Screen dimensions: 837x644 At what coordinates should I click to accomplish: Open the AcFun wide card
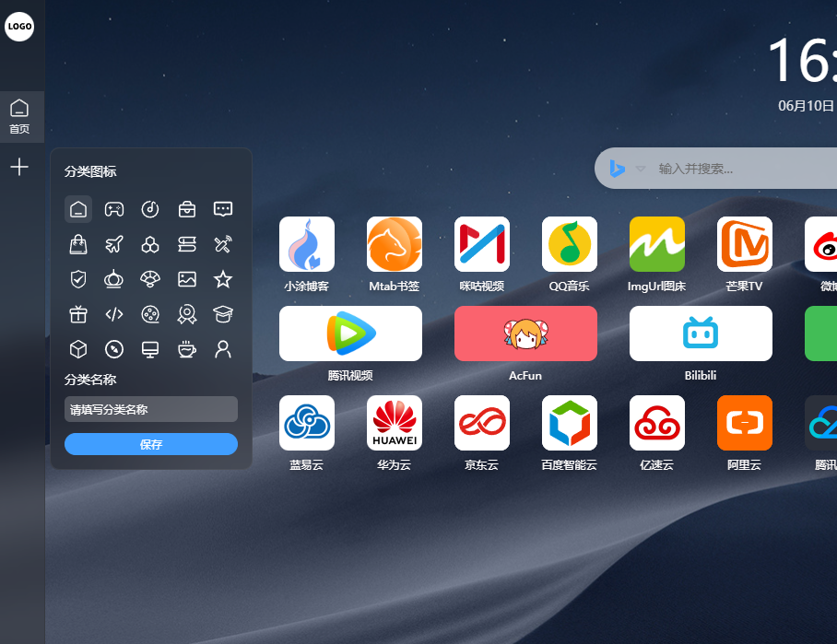pos(525,334)
